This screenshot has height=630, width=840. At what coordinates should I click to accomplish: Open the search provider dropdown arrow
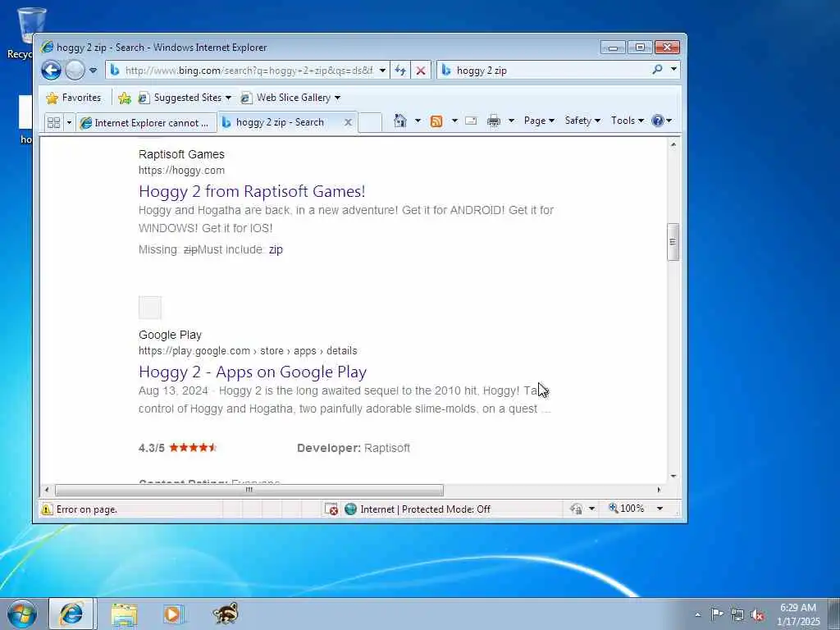[x=673, y=70]
